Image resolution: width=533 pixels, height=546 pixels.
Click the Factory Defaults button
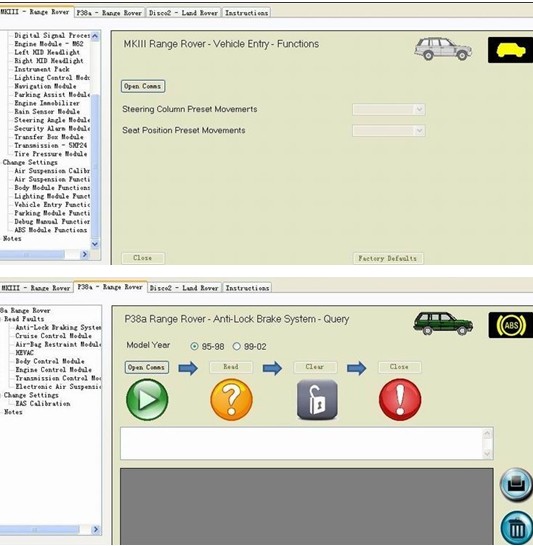coord(388,258)
